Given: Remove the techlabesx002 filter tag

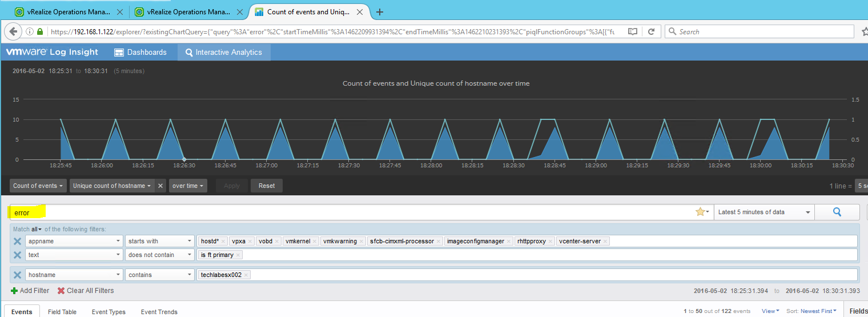Looking at the screenshot, I should 246,275.
